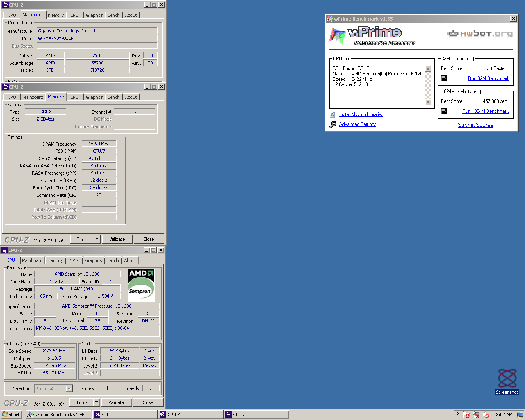The image size is (525, 420).
Task: Click Close button in CPU window
Action: 148,402
